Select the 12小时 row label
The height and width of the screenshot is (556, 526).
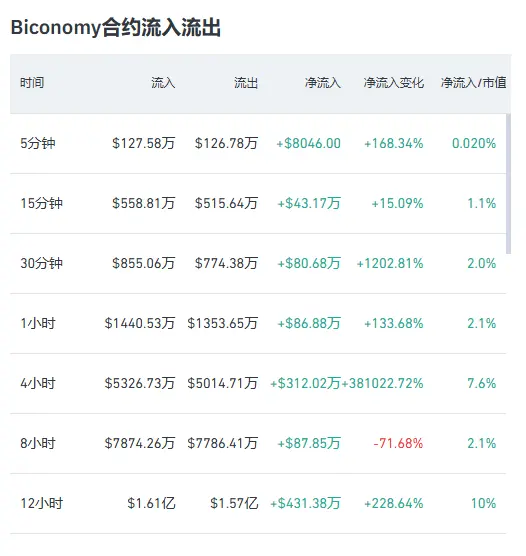(x=41, y=503)
